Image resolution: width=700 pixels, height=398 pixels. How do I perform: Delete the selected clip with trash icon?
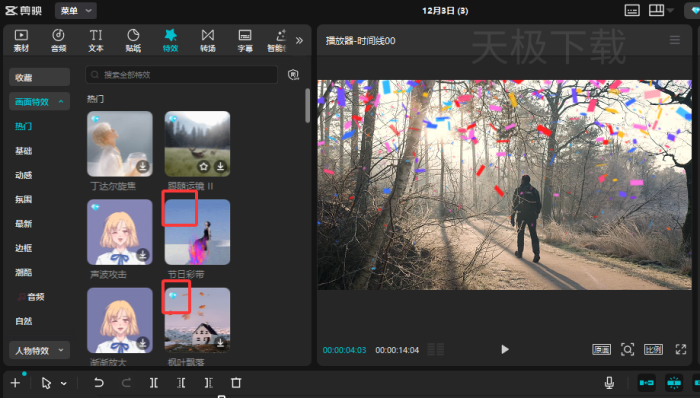pos(236,383)
